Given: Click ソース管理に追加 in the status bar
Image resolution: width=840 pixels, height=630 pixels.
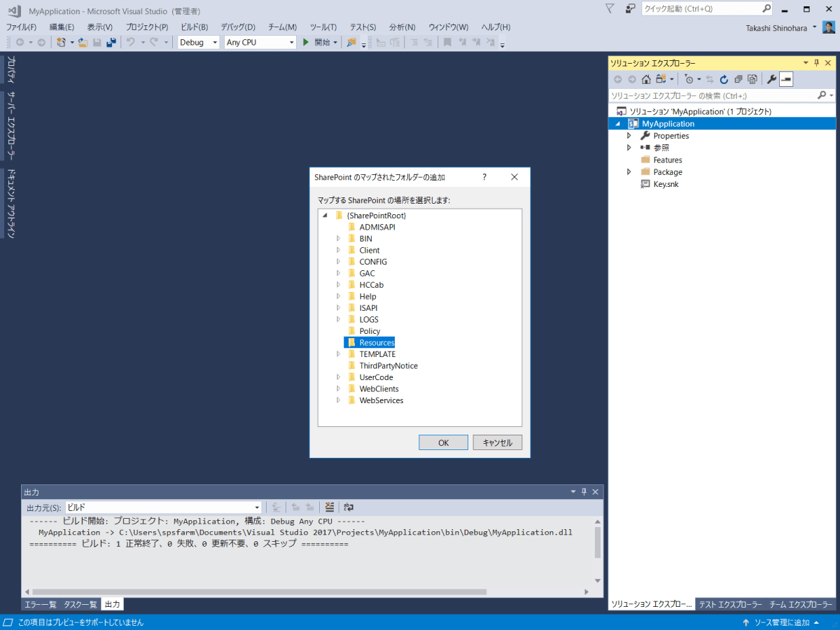Looking at the screenshot, I should (781, 622).
